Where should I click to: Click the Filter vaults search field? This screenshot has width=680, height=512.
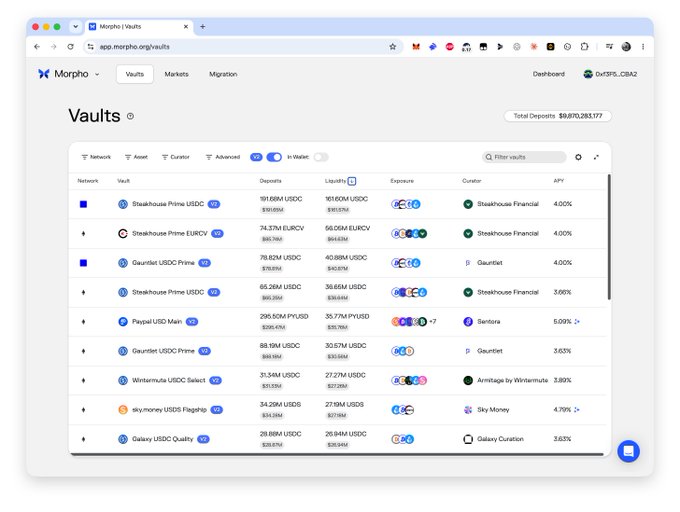pyautogui.click(x=524, y=157)
